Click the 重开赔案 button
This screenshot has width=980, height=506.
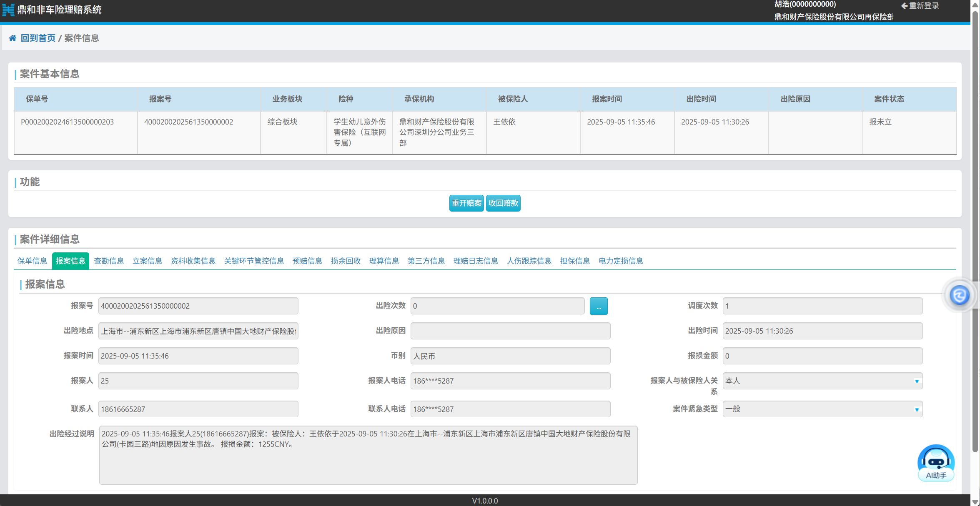(466, 203)
